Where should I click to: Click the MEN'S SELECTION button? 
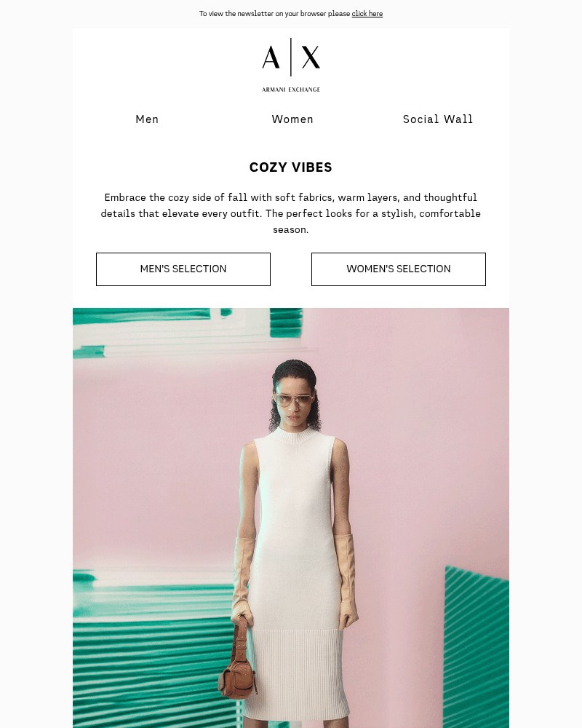183,269
